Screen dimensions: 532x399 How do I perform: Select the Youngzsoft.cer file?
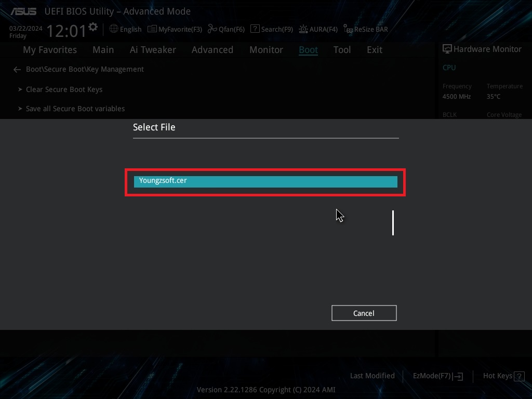click(x=265, y=181)
